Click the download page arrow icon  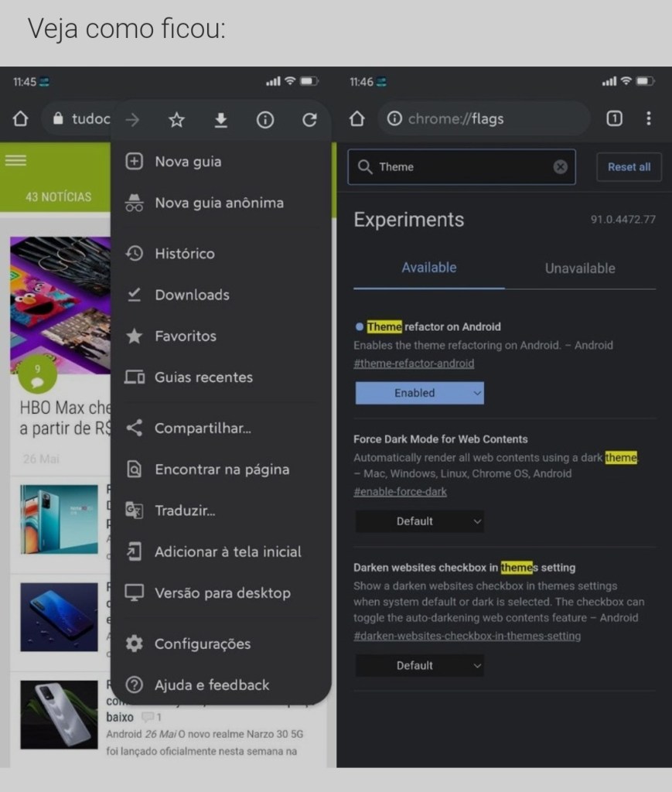[x=221, y=120]
